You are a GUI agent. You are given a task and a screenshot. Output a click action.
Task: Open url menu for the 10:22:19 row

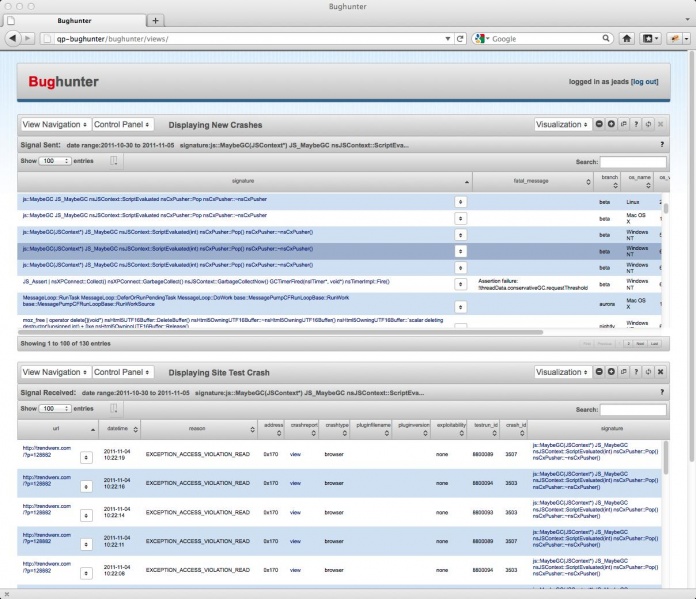point(86,457)
